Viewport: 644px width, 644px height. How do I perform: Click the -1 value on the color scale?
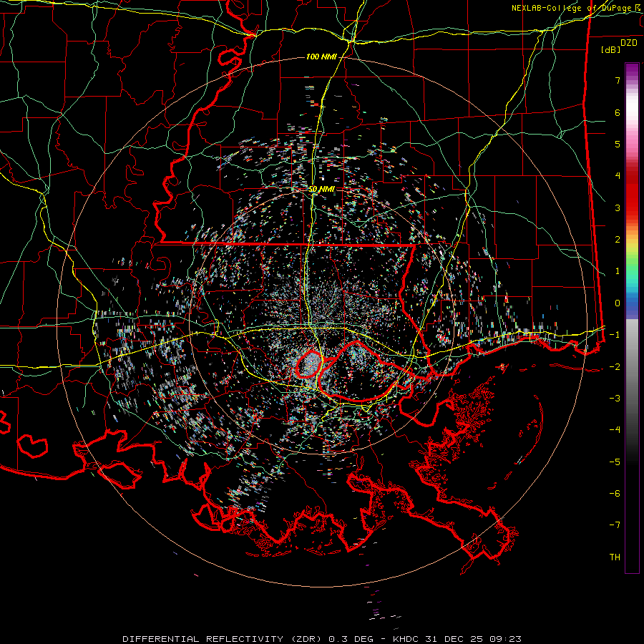[615, 335]
